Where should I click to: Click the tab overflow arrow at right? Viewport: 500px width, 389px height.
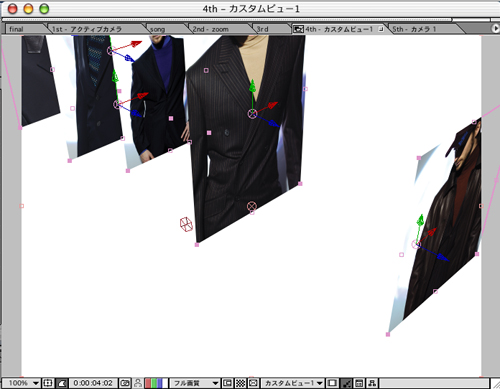[495, 29]
